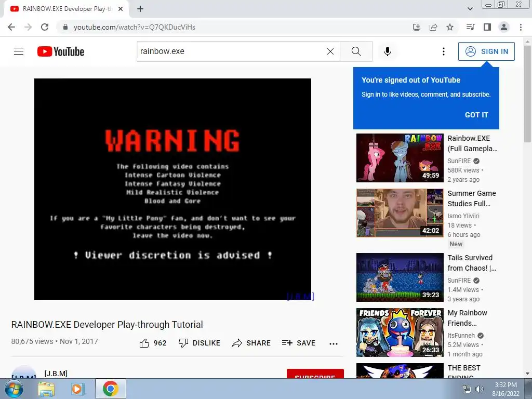Start voice search with microphone
The width and height of the screenshot is (532, 399).
[x=387, y=51]
